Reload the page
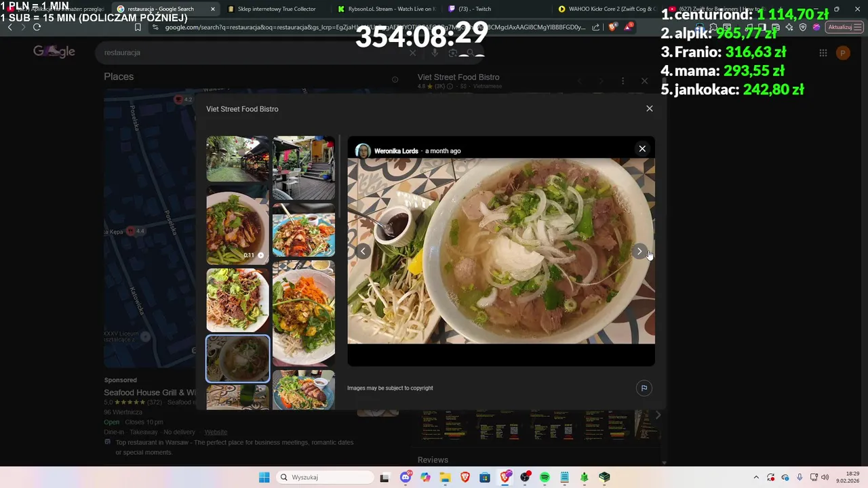This screenshot has height=488, width=868. coord(37,27)
